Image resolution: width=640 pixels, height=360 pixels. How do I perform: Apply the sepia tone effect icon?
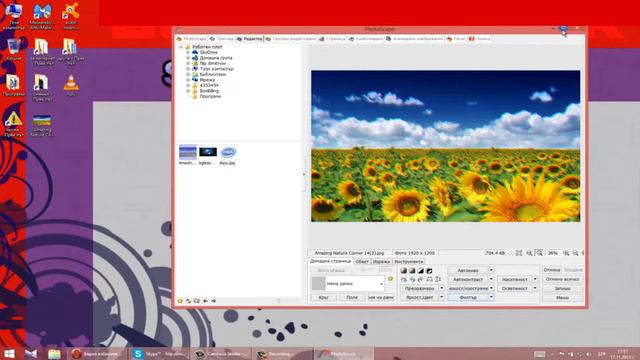[404, 271]
